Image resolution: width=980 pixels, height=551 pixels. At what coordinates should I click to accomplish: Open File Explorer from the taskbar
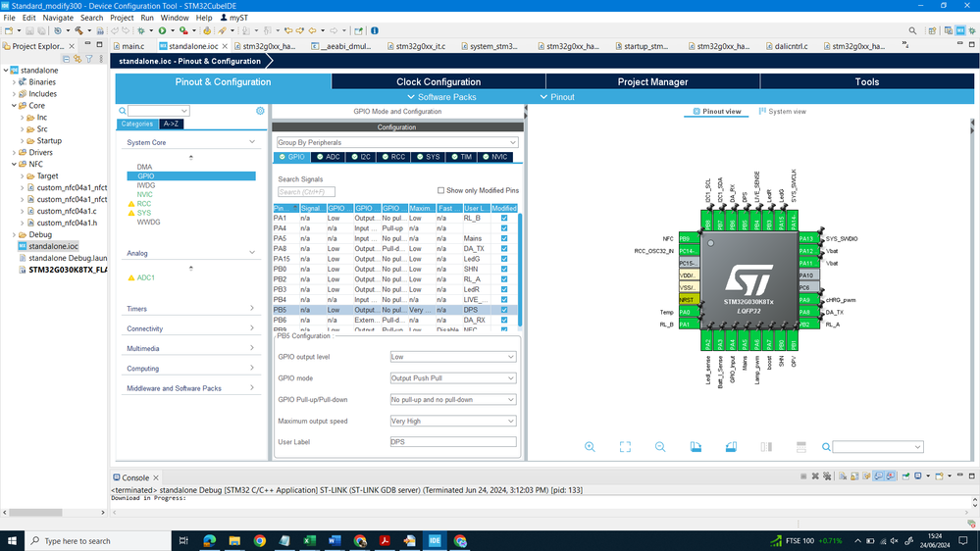tap(234, 540)
